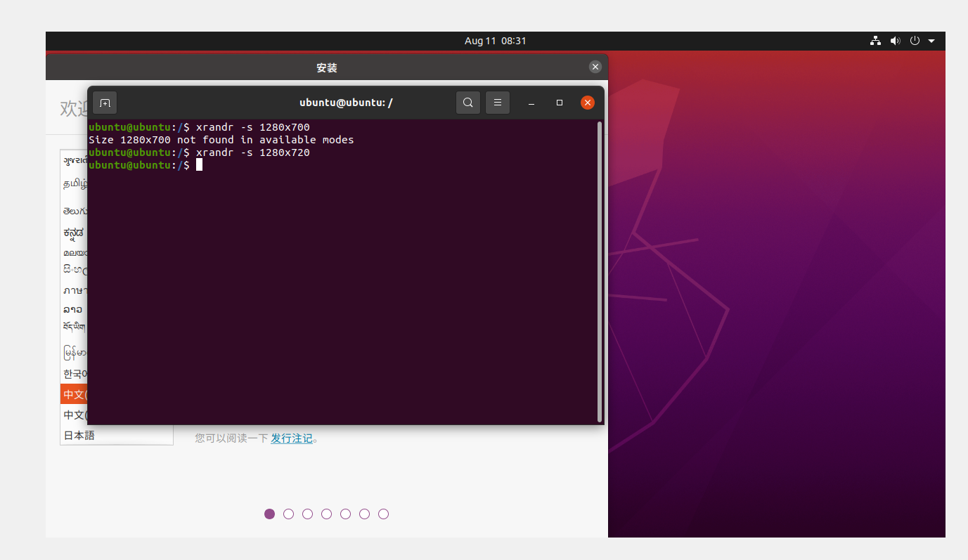Click the terminal search magnifier icon
This screenshot has height=560, width=968.
(468, 103)
